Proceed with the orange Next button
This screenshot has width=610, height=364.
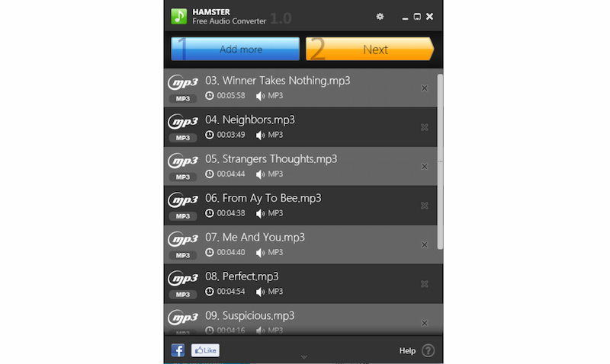point(370,49)
